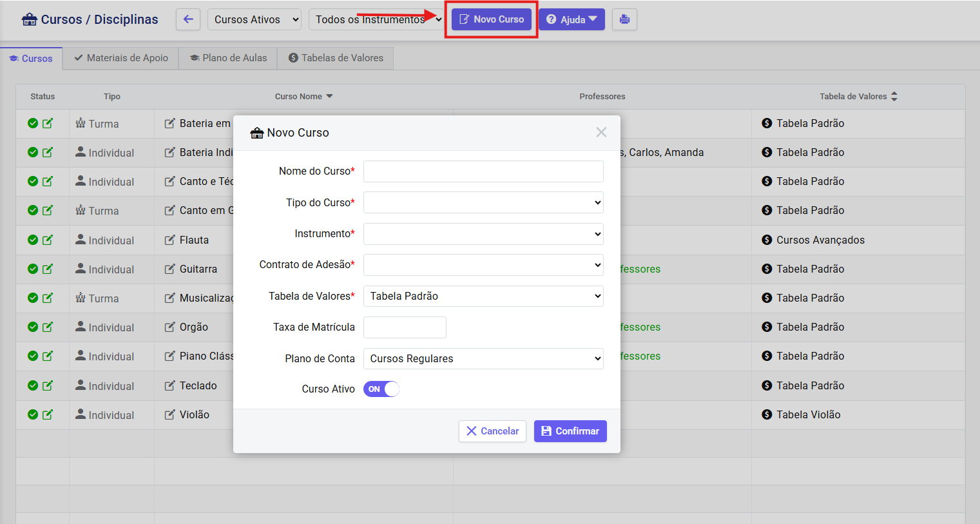Click the edit icon beside Guitarra

coord(169,269)
